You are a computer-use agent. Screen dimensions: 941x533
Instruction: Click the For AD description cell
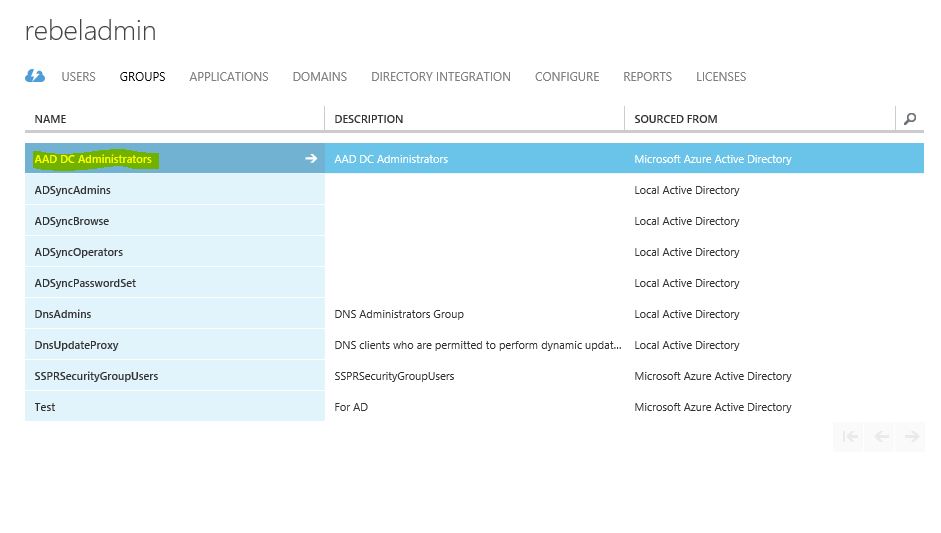click(351, 407)
